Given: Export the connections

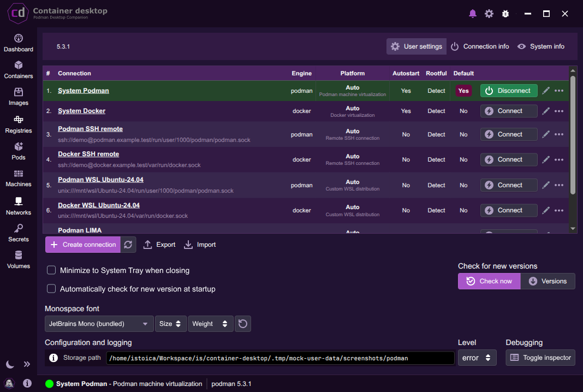Looking at the screenshot, I should pyautogui.click(x=159, y=245).
